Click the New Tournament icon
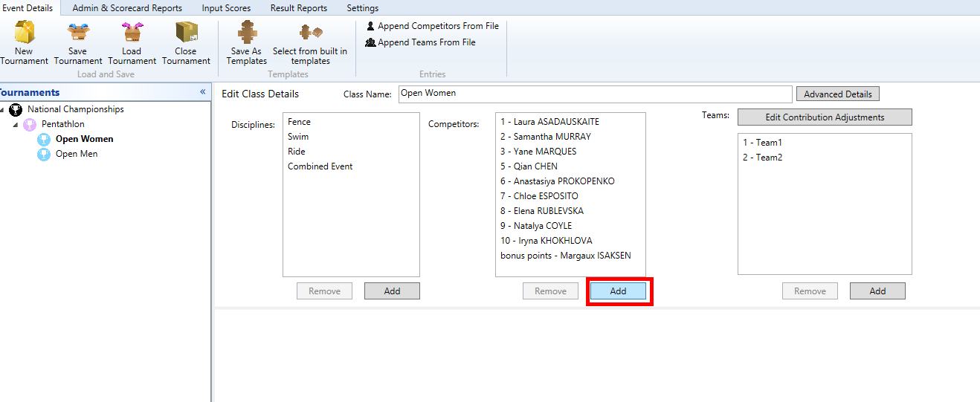 [x=24, y=33]
